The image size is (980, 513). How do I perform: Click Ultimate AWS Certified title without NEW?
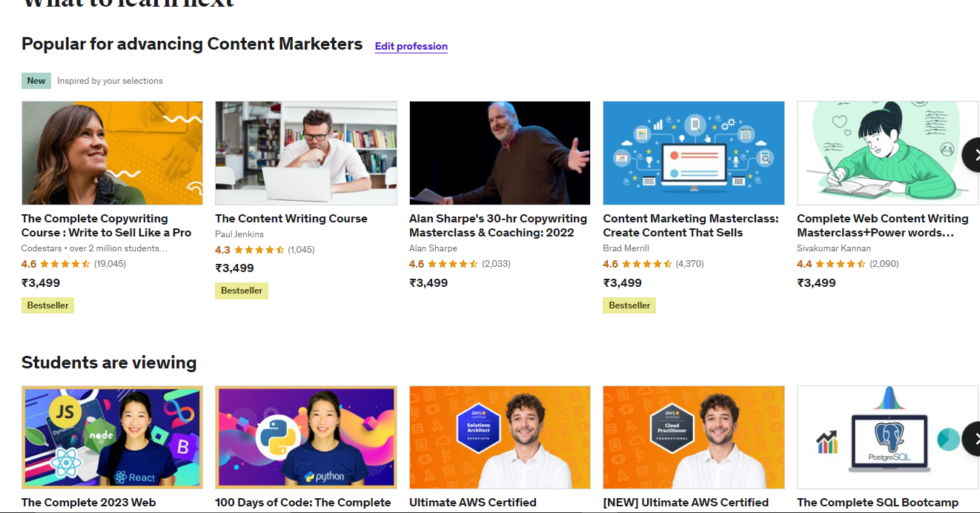(x=473, y=503)
